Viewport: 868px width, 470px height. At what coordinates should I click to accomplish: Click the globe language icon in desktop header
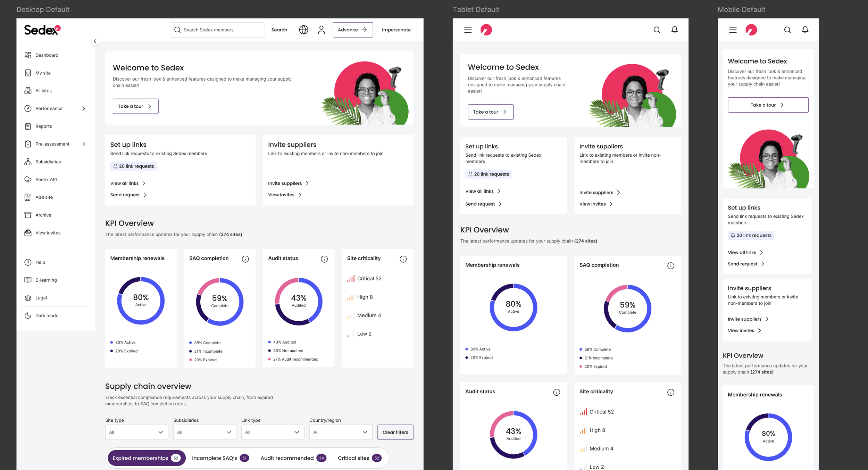click(303, 30)
